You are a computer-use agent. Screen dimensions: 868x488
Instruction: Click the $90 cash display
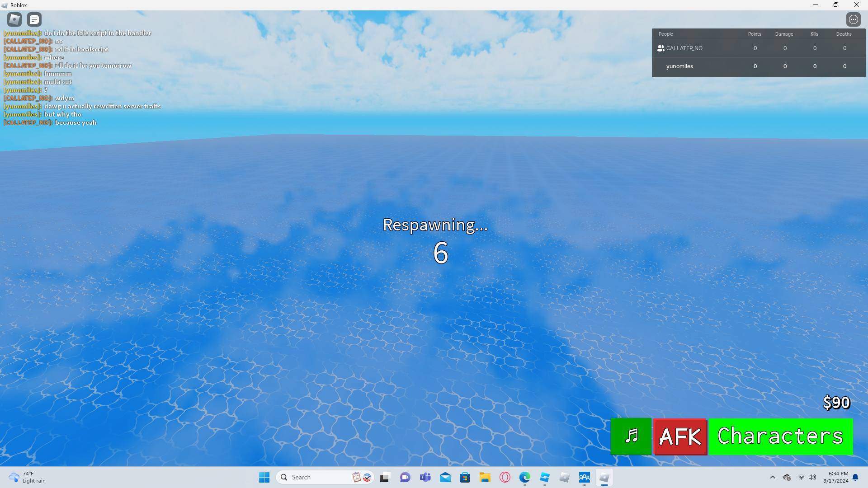coord(836,402)
